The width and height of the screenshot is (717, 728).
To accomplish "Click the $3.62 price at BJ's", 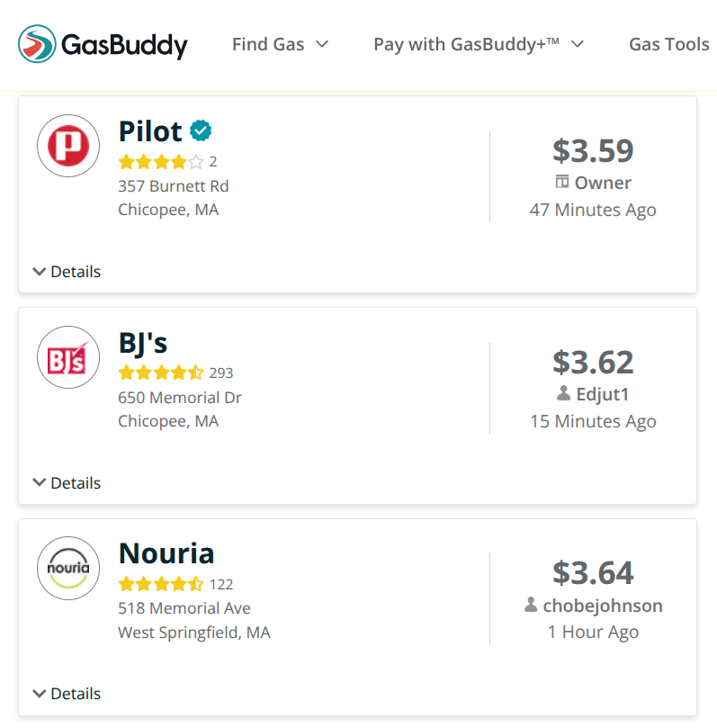I will [593, 362].
